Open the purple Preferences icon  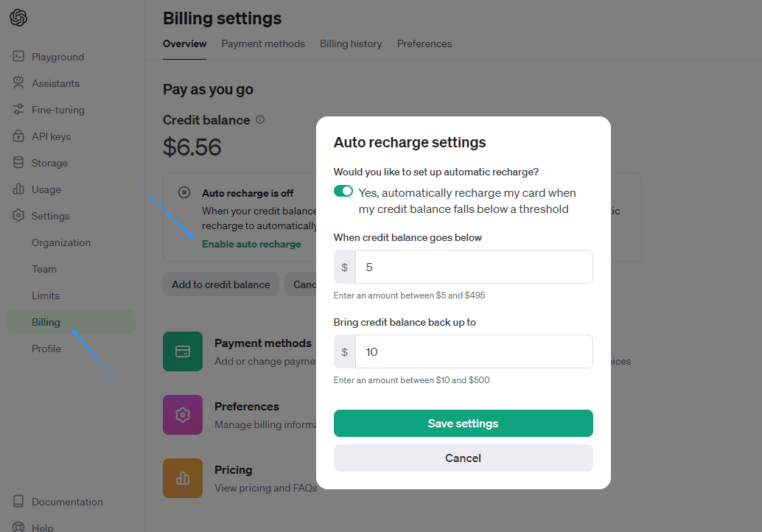point(183,415)
